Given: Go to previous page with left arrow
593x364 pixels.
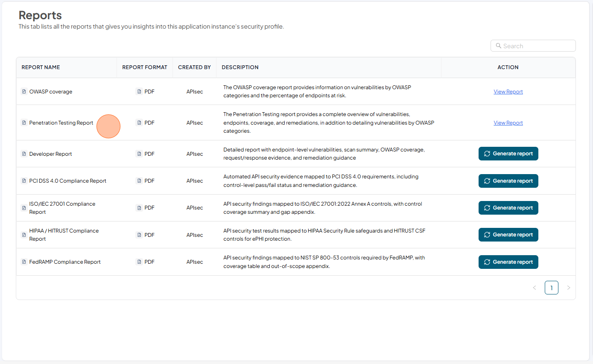Looking at the screenshot, I should (534, 288).
